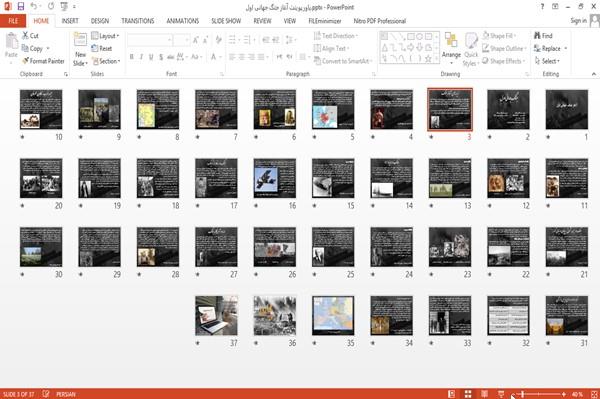Viewport: 600px width, 399px height.
Task: Click the Redo icon in quick access toolbar
Action: 51,7
